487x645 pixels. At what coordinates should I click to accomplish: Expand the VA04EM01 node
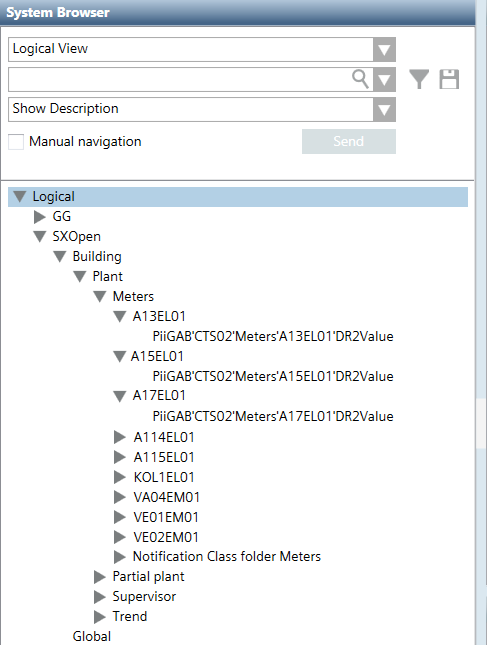coord(119,497)
